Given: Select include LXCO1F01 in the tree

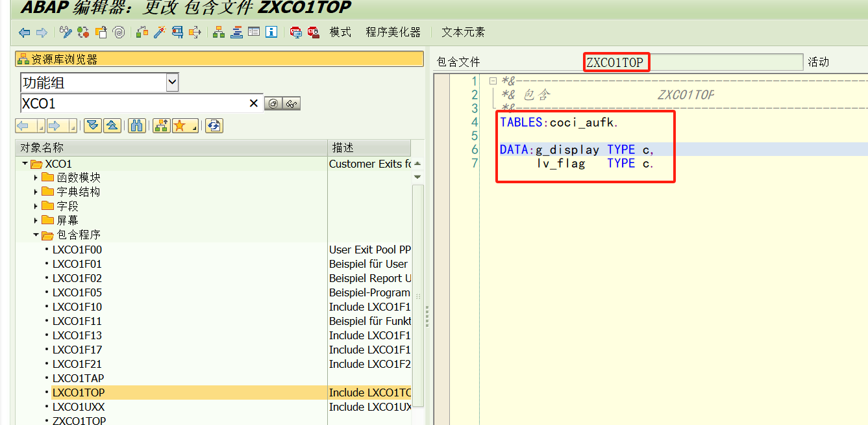Looking at the screenshot, I should pos(77,264).
